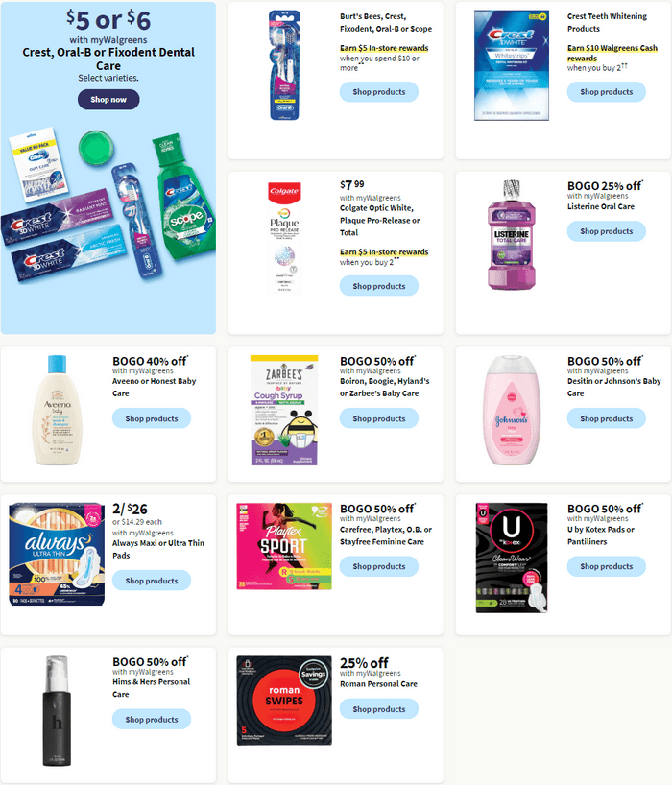The width and height of the screenshot is (672, 785).
Task: Open the Earn $10 Walgreens Cash rewards offer
Action: tap(612, 53)
